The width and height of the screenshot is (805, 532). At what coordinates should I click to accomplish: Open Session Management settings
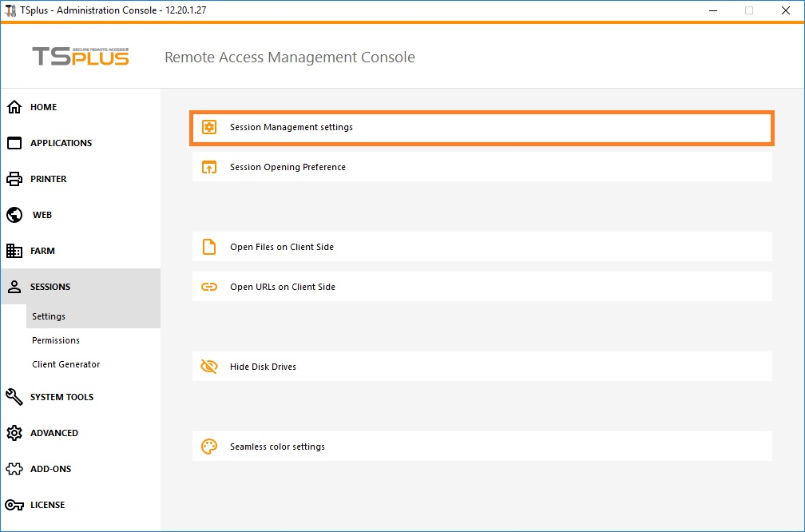[x=482, y=127]
